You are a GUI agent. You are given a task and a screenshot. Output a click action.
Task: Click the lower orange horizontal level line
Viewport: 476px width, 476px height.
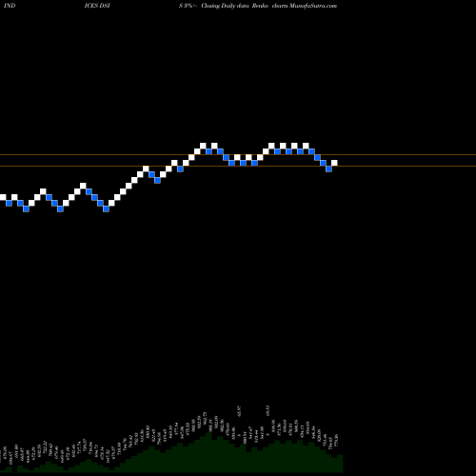click(x=238, y=167)
